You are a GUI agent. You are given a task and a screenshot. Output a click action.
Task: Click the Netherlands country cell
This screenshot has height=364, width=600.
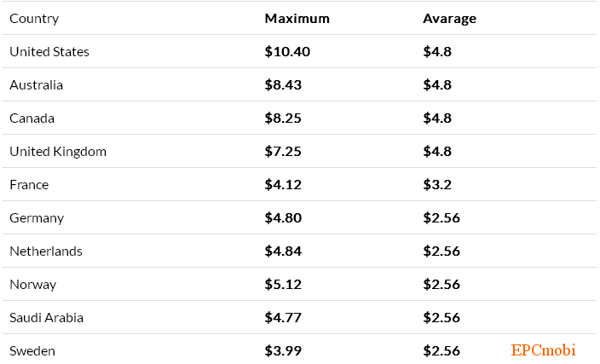[x=46, y=251]
